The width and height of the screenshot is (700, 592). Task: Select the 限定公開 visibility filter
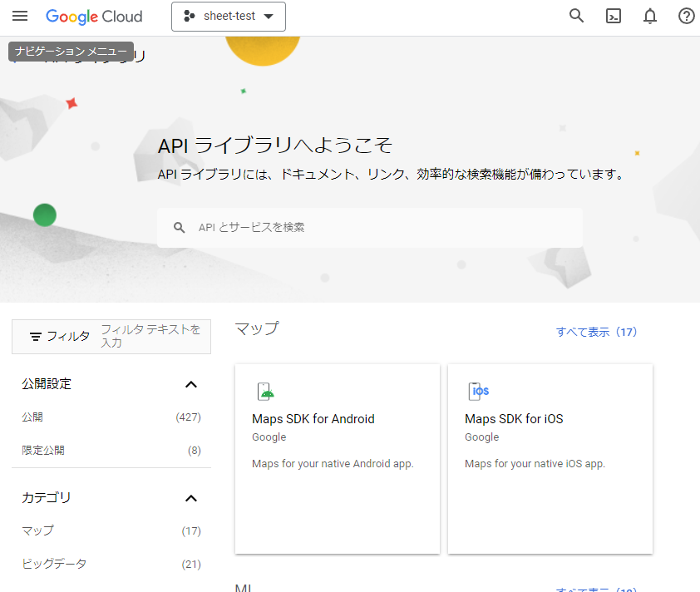pyautogui.click(x=39, y=450)
